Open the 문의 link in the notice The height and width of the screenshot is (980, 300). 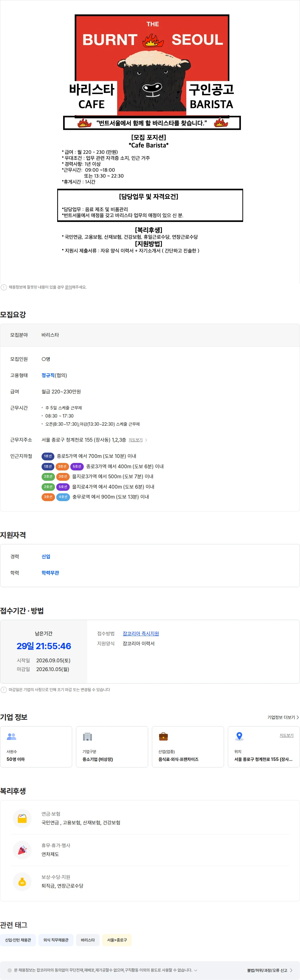coord(68,287)
